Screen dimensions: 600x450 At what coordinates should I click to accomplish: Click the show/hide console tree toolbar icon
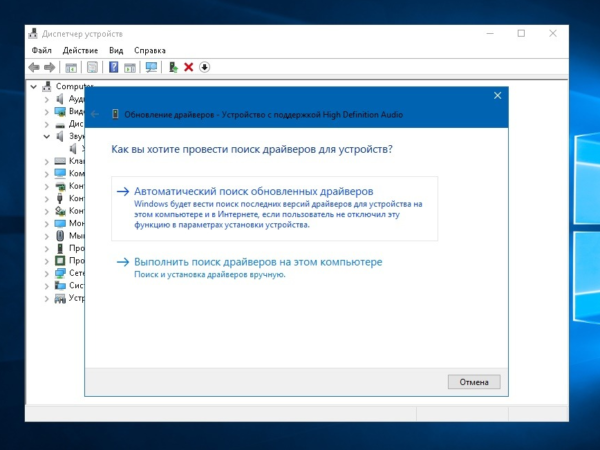tap(71, 67)
